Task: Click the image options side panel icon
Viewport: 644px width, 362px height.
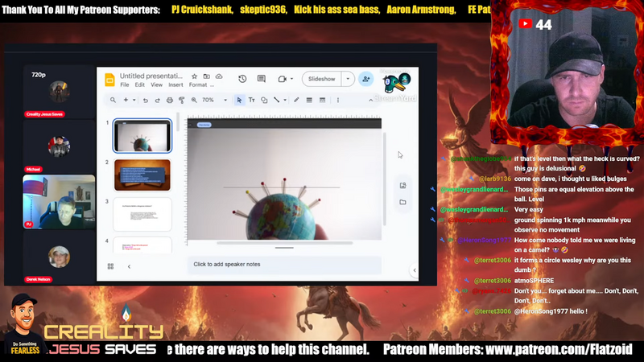Action: click(403, 186)
